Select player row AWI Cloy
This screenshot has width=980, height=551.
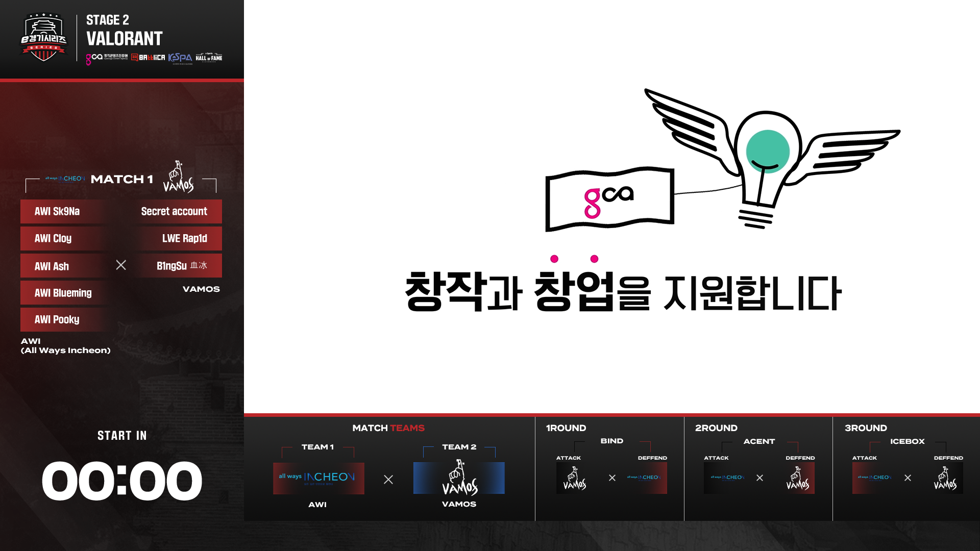64,239
